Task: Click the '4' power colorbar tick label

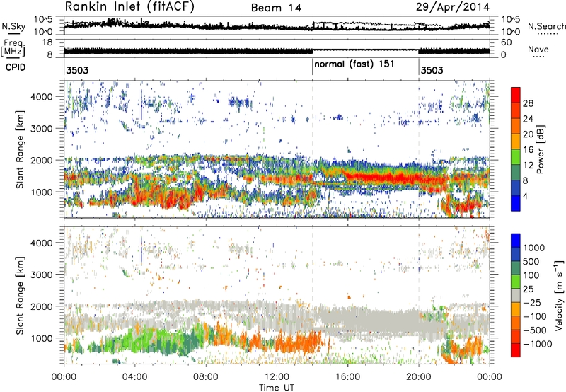Action: pyautogui.click(x=525, y=196)
